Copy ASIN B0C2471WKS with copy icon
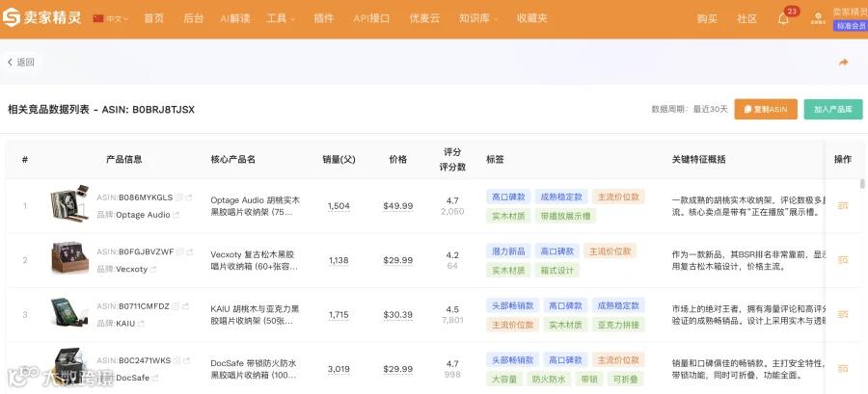 coord(176,360)
